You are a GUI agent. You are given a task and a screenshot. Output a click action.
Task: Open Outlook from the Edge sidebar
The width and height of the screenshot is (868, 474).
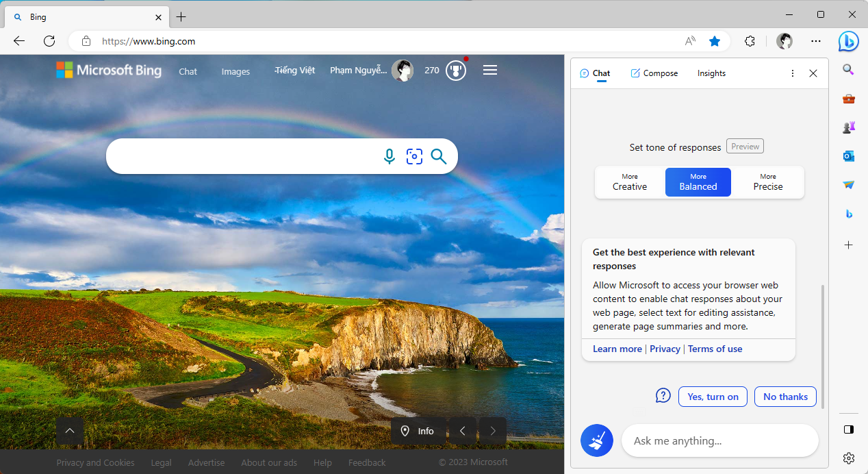pos(848,155)
